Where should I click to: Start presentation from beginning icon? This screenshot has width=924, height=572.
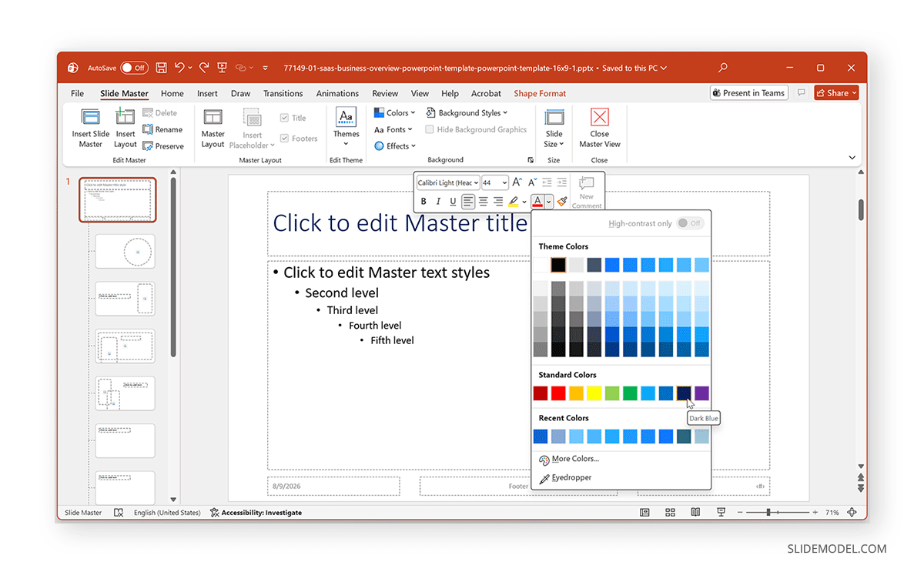[223, 68]
